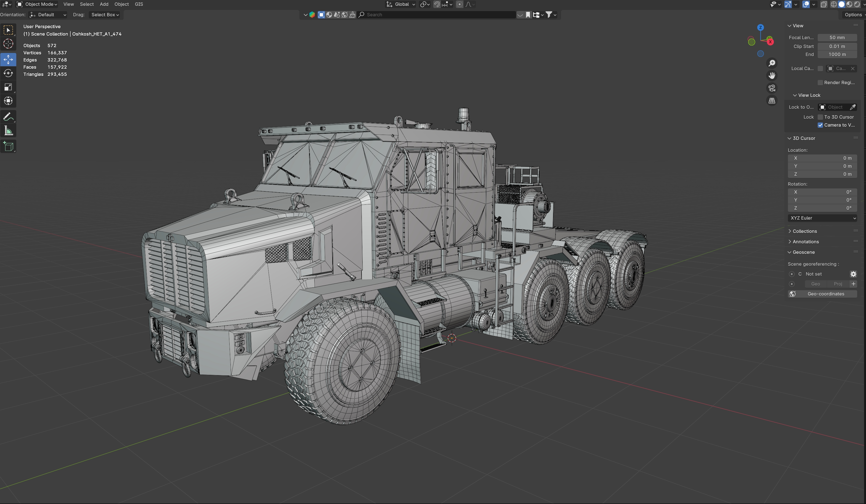Open the Object Mode dropdown
Image resolution: width=866 pixels, height=504 pixels.
coord(37,4)
